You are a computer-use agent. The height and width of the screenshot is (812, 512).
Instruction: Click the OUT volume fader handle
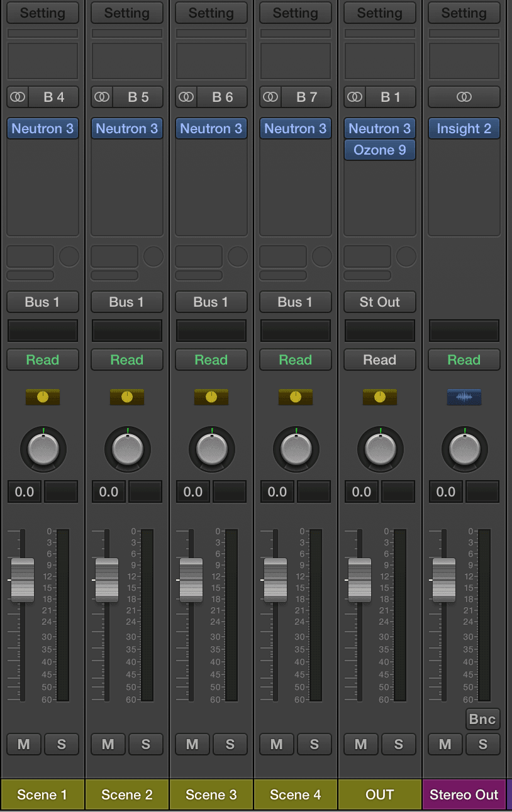click(360, 580)
